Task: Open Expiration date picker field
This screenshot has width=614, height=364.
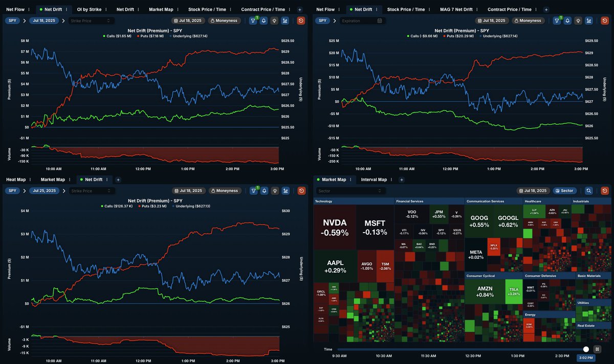Action: [x=362, y=21]
